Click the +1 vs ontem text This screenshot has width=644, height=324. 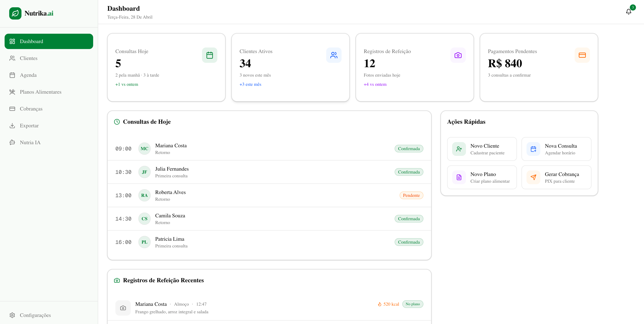(x=127, y=84)
